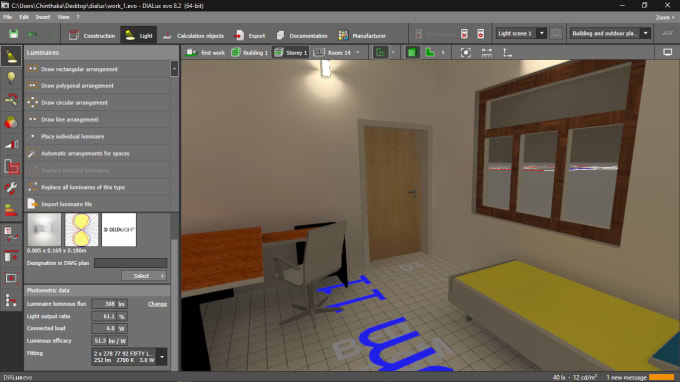Click the Select button
The width and height of the screenshot is (680, 382).
pyautogui.click(x=144, y=276)
